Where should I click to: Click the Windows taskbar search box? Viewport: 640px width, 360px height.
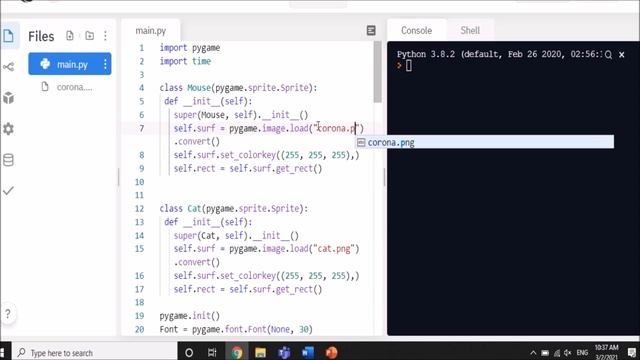(95, 353)
